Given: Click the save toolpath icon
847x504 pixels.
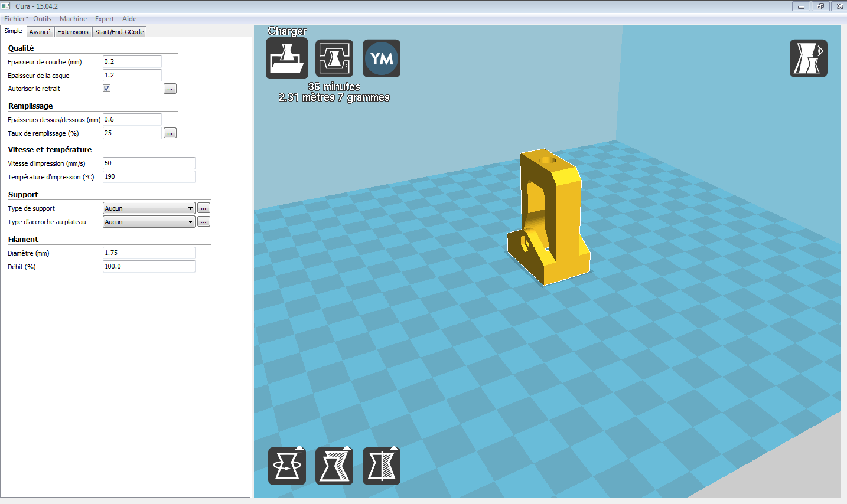Looking at the screenshot, I should [x=334, y=58].
